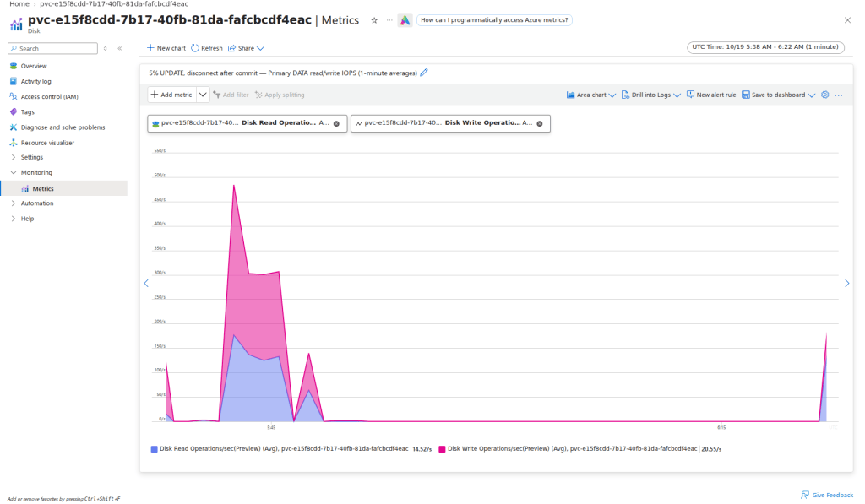The image size is (865, 504).
Task: Click the Copilot suggestion about programmatic access
Action: pyautogui.click(x=494, y=20)
